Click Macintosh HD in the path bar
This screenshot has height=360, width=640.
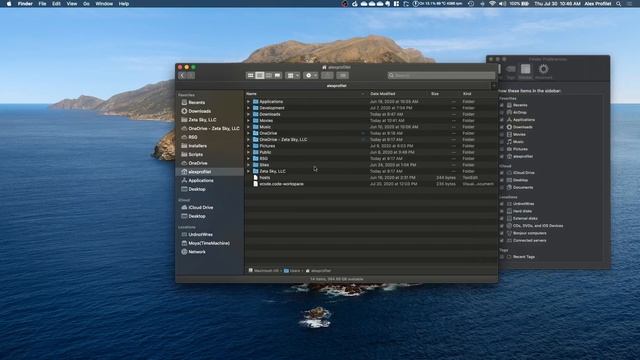tap(264, 271)
